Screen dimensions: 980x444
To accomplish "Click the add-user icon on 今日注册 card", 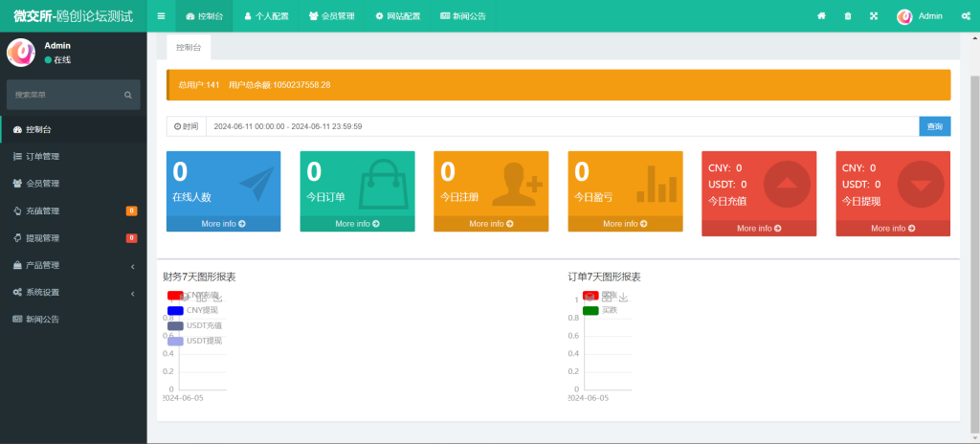I will [x=518, y=185].
